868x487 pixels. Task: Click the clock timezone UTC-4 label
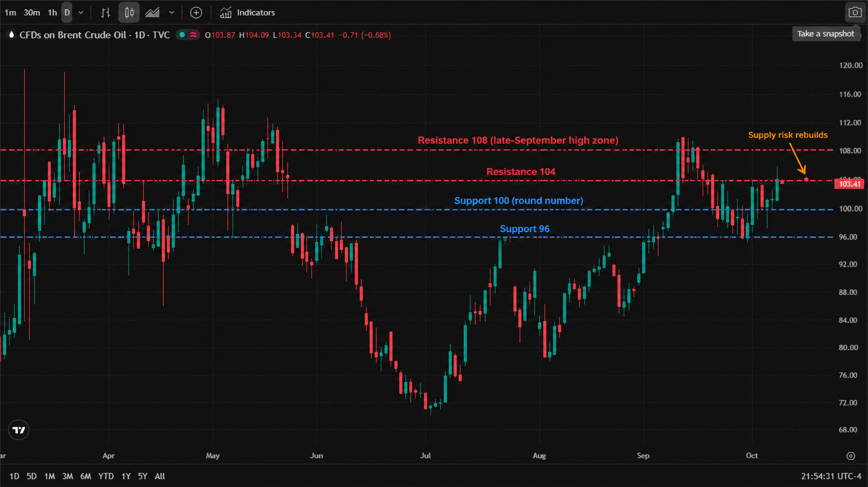coord(831,476)
